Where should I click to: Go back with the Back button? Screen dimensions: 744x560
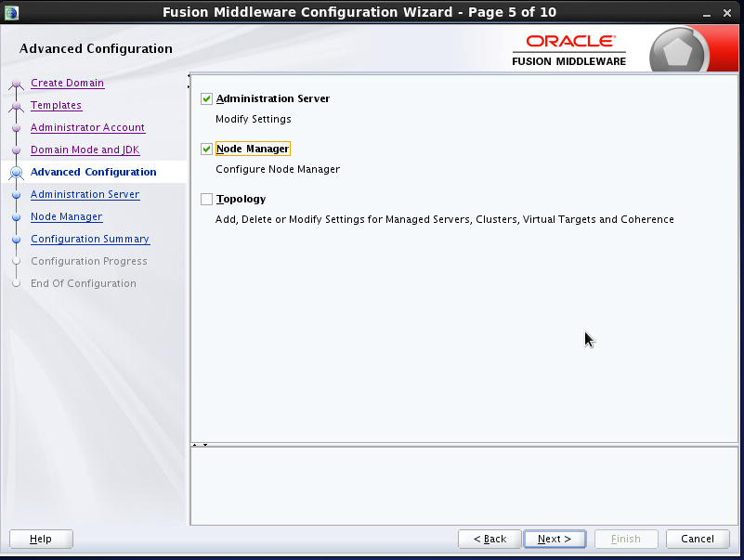pos(489,539)
